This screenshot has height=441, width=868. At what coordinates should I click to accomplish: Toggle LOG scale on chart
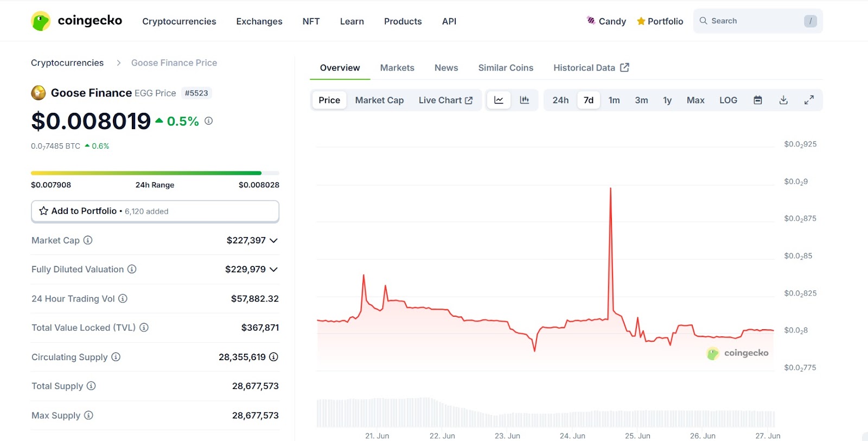(x=728, y=100)
